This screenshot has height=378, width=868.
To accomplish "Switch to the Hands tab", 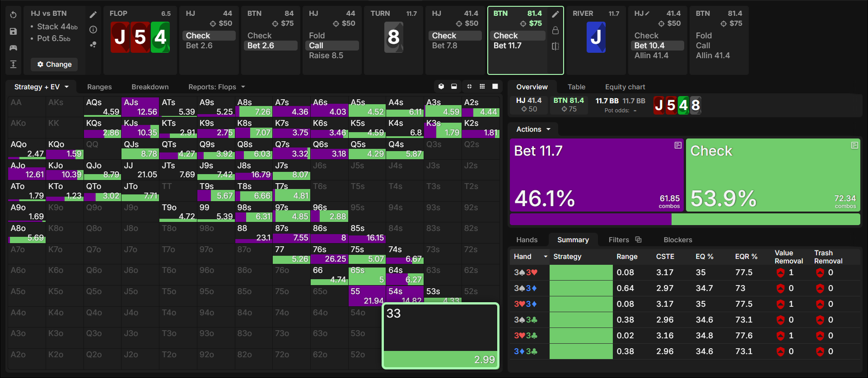I will point(527,240).
